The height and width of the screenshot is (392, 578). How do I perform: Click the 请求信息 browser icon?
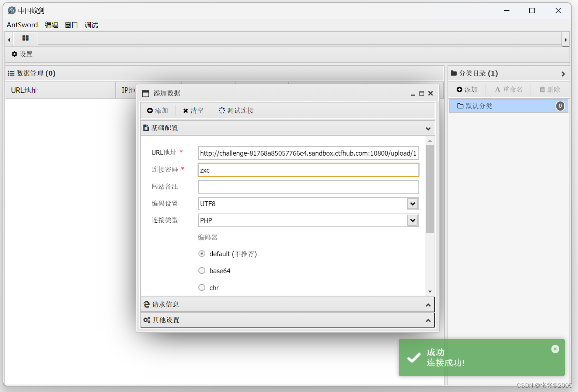click(147, 305)
